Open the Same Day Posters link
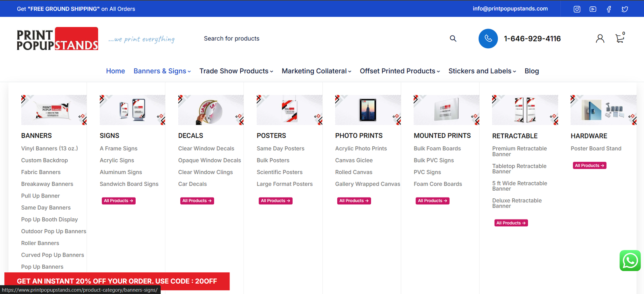This screenshot has width=644, height=294. (x=281, y=148)
